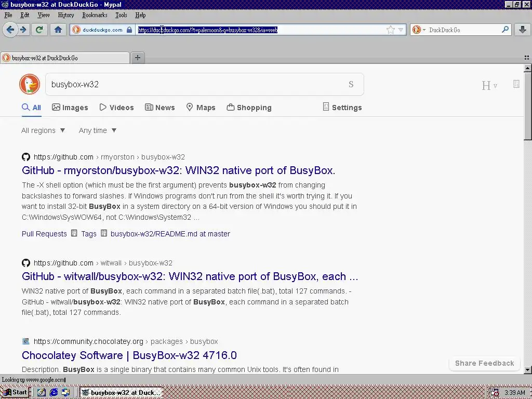Viewport: 532px width, 399px height.
Task: Expand the All regions filter
Action: point(43,130)
